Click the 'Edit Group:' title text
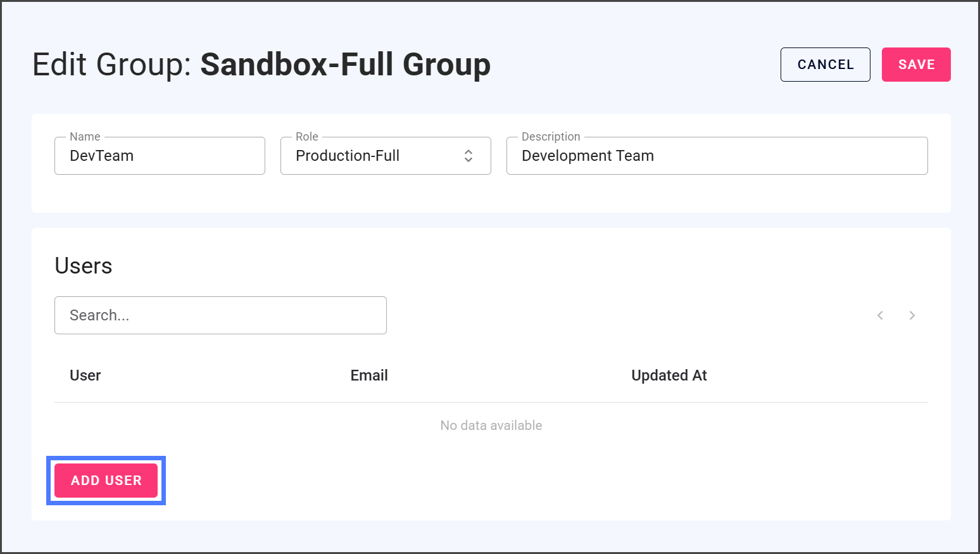Screen dimensions: 980x554 112,65
